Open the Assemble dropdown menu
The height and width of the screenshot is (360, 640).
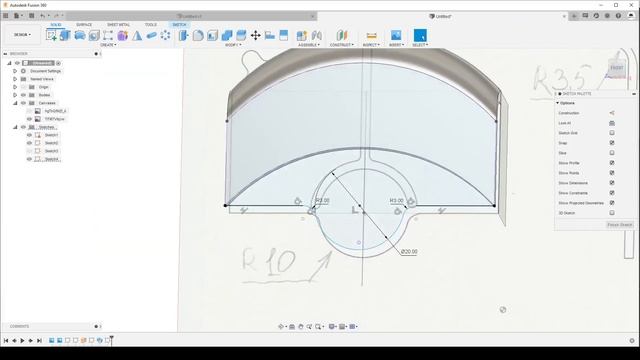click(x=309, y=45)
